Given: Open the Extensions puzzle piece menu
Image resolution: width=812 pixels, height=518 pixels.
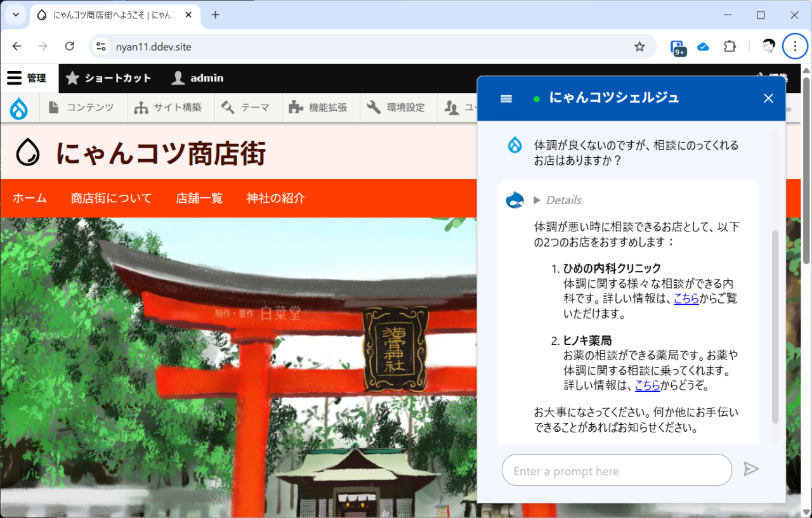Looking at the screenshot, I should pos(730,46).
